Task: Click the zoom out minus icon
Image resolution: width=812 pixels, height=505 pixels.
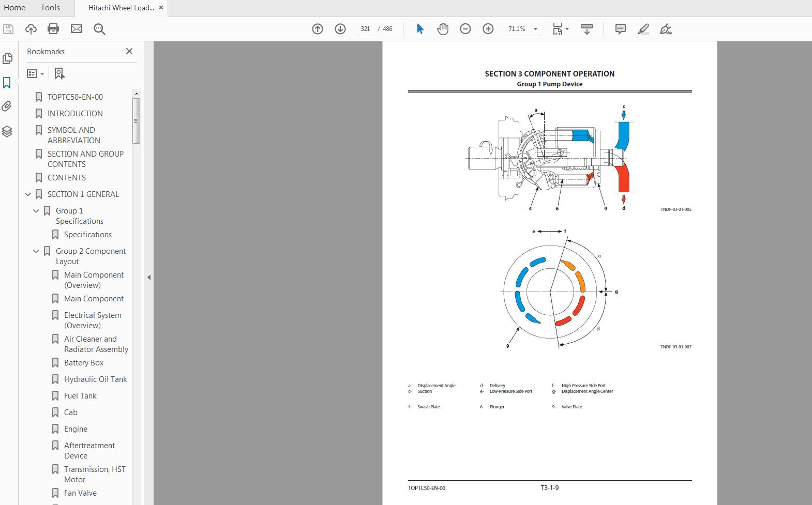Action: point(465,29)
